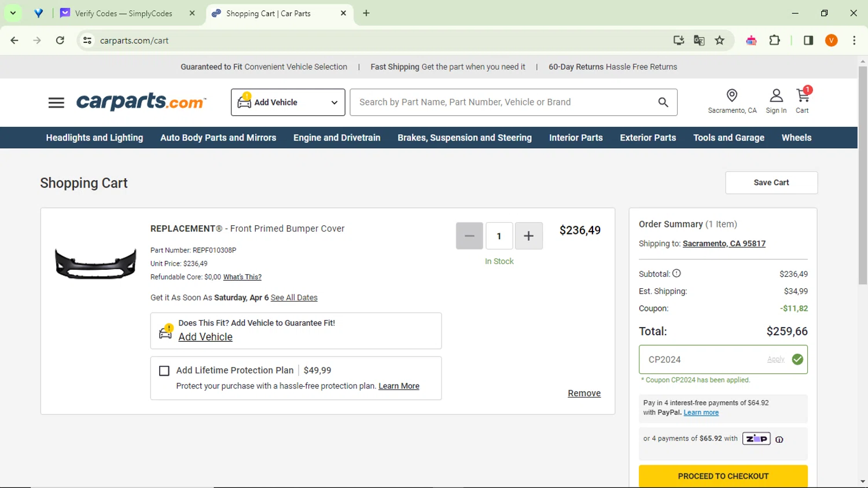Open Engine and Drivetrain menu
Viewport: 868px width, 488px height.
pos(337,138)
